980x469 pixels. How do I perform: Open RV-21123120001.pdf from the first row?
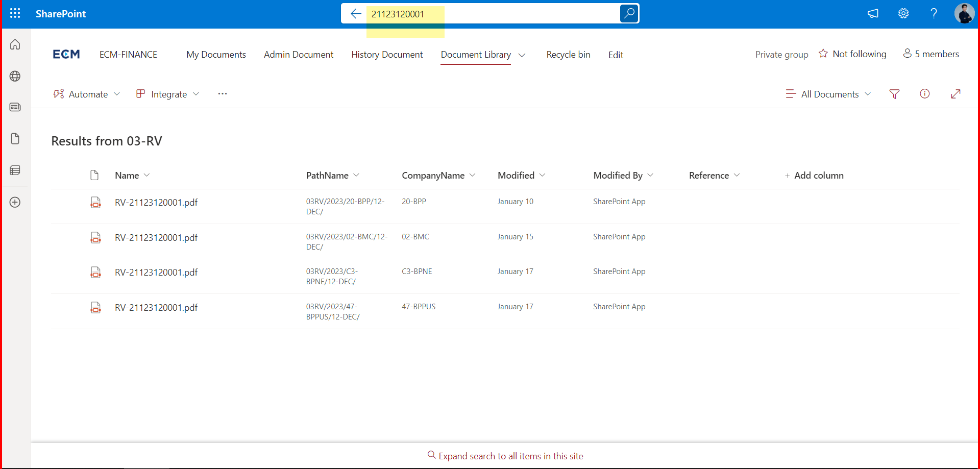156,203
